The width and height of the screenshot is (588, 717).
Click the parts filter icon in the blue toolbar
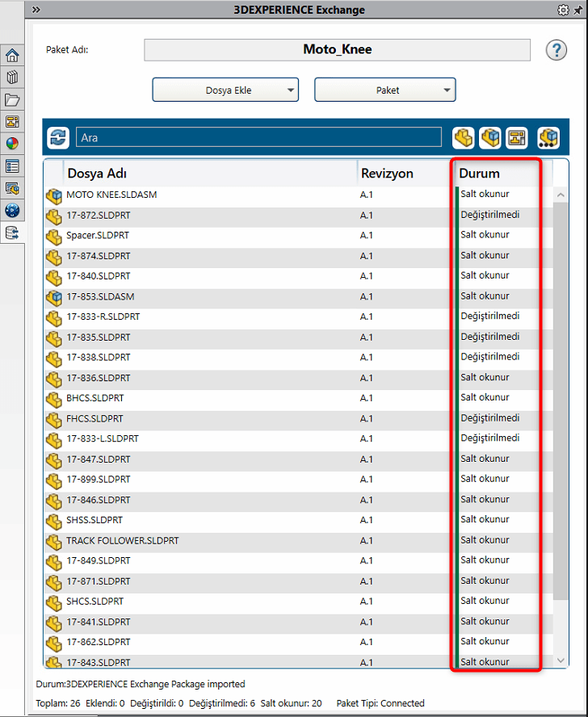tap(463, 137)
